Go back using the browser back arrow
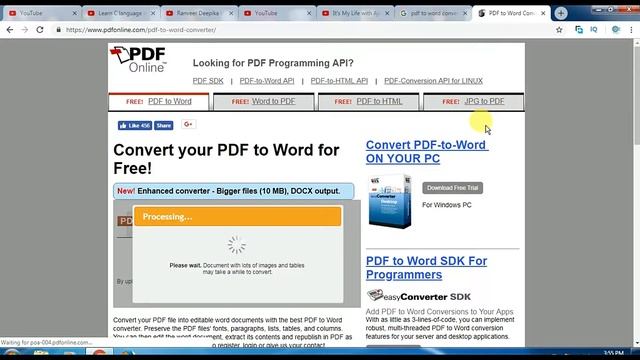The image size is (640, 360). [10, 30]
